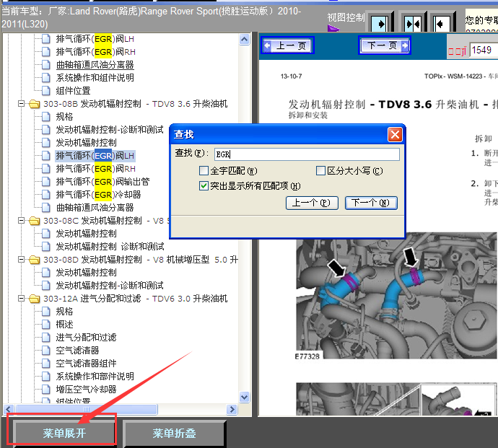Image resolution: width=498 pixels, height=448 pixels.
Task: Open 发动机辐射控制-诊断和测试 under 303-08D
Action: pyautogui.click(x=110, y=286)
